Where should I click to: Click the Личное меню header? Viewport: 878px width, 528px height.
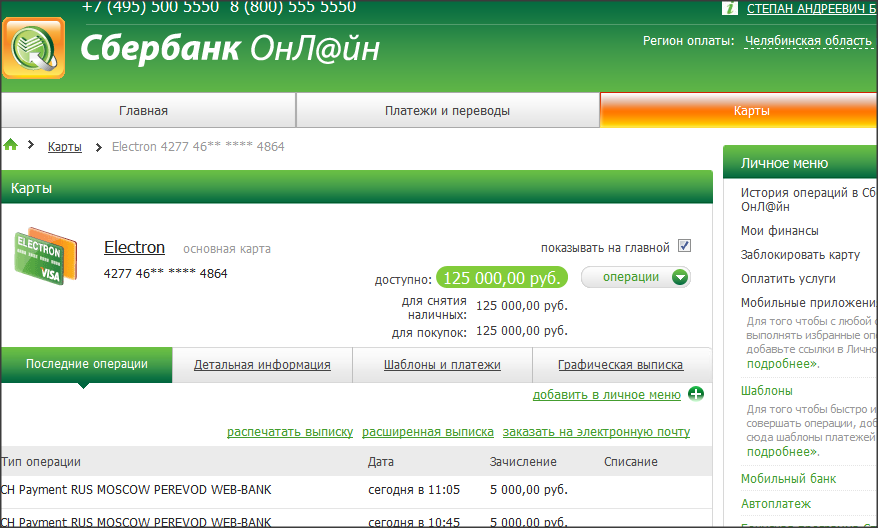click(801, 163)
